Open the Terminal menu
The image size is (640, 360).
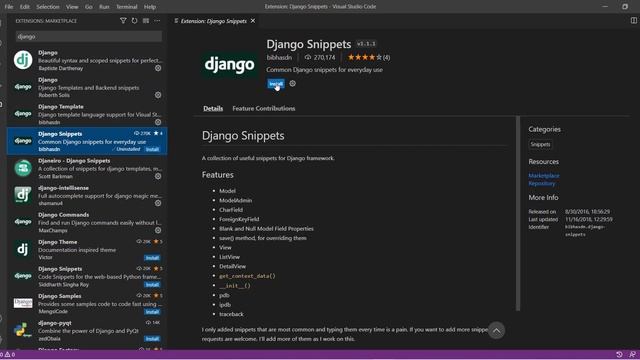(x=127, y=7)
